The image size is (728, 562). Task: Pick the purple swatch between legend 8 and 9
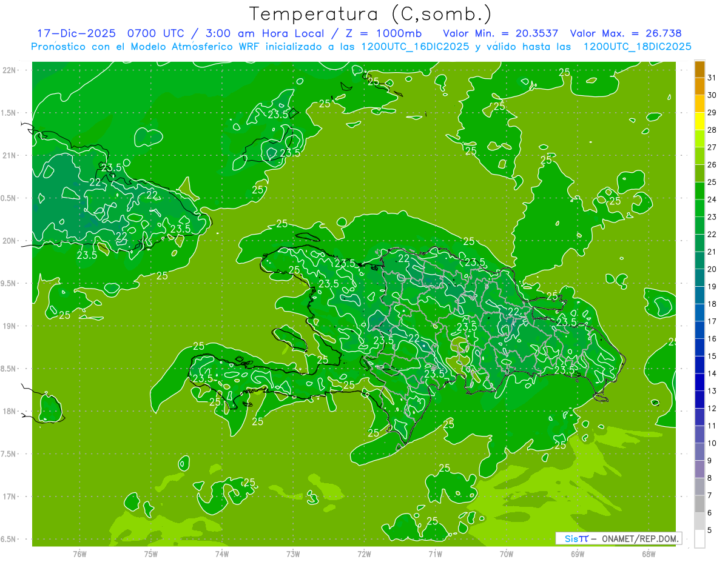(699, 470)
